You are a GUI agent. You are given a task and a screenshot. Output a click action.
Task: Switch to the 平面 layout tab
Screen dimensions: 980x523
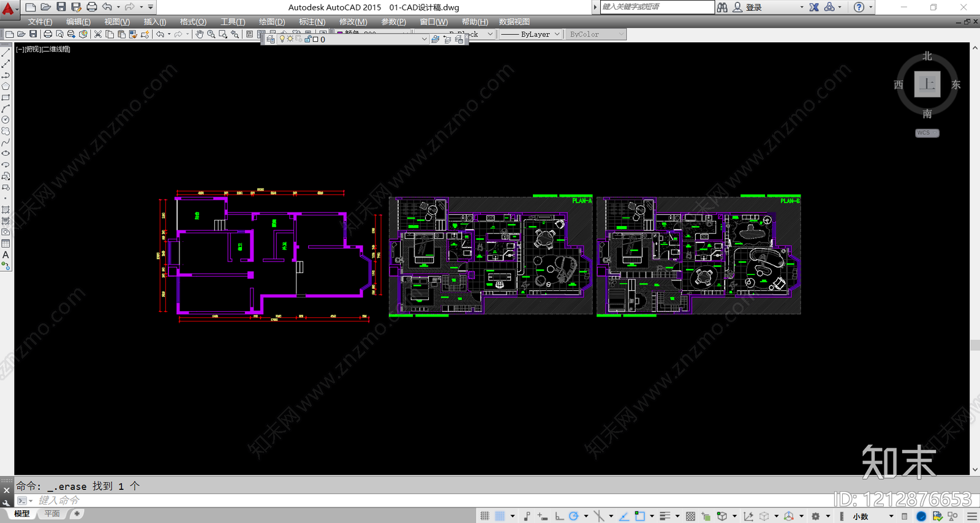52,514
